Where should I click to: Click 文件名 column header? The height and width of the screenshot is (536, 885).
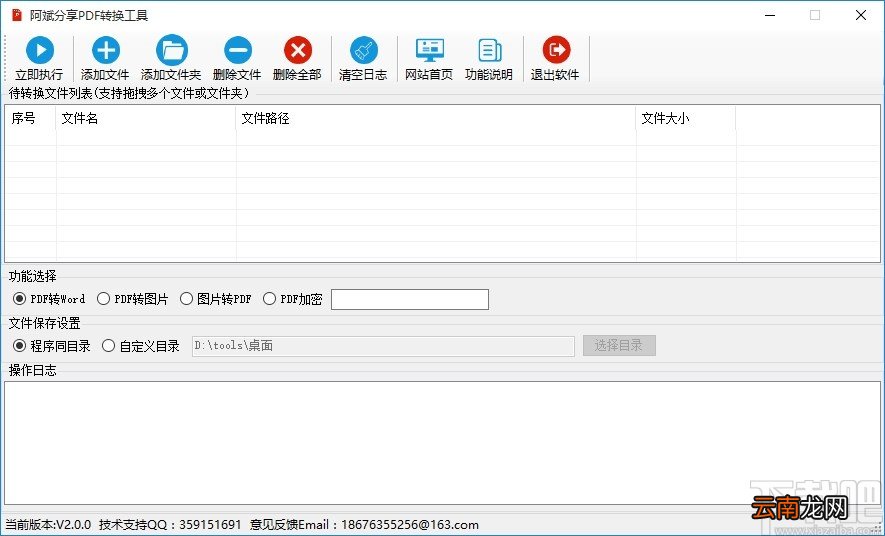click(146, 118)
